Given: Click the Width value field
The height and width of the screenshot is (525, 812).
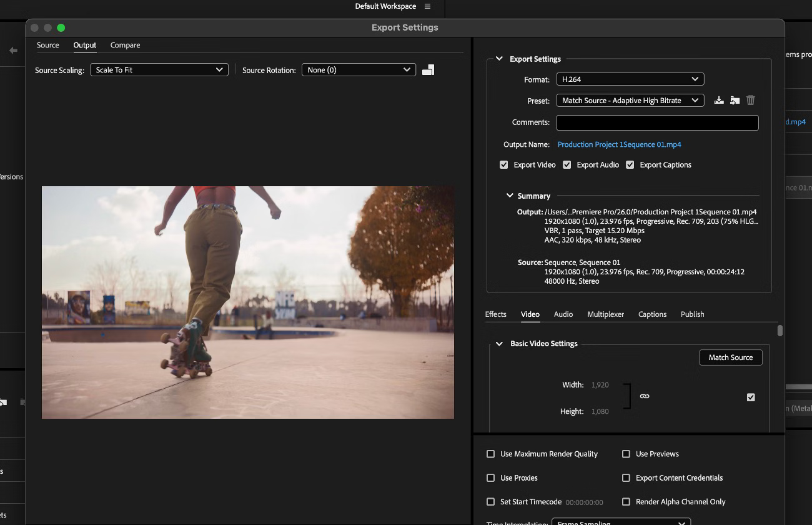Looking at the screenshot, I should click(x=600, y=385).
